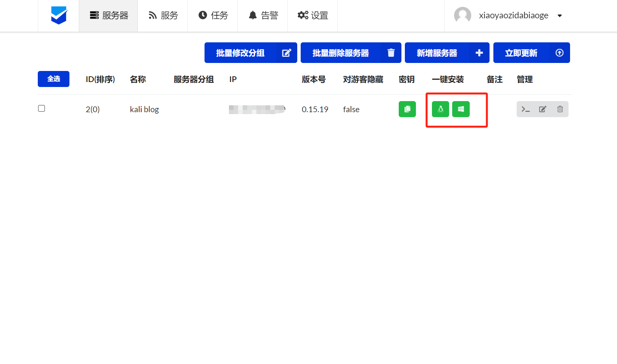Viewport: 617px width, 364px height.
Task: Expand the user account dropdown arrow
Action: (x=559, y=16)
